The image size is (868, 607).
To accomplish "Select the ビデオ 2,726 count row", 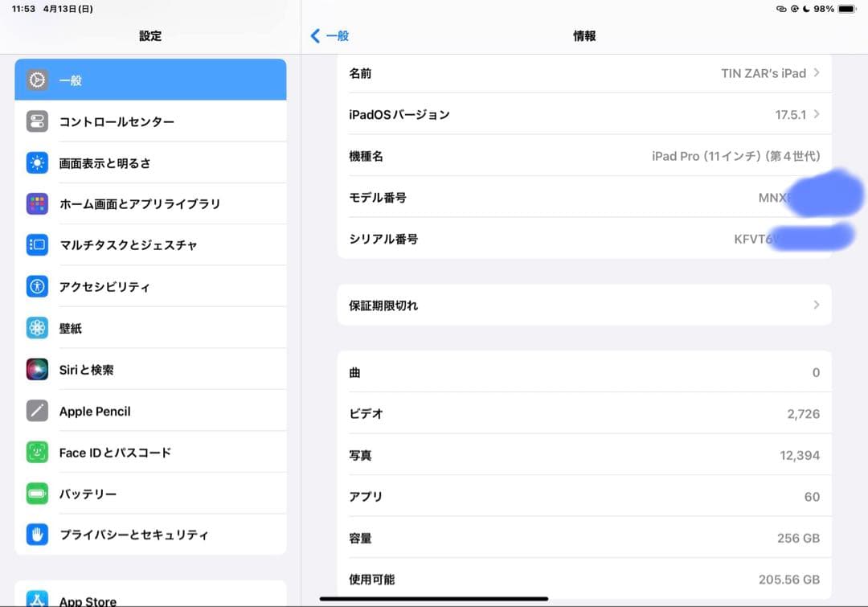I will pyautogui.click(x=584, y=413).
